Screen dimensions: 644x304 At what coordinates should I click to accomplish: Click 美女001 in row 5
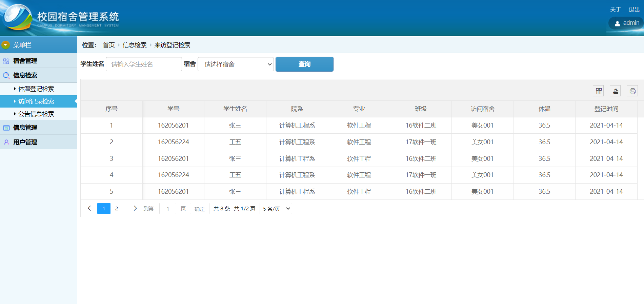point(483,192)
